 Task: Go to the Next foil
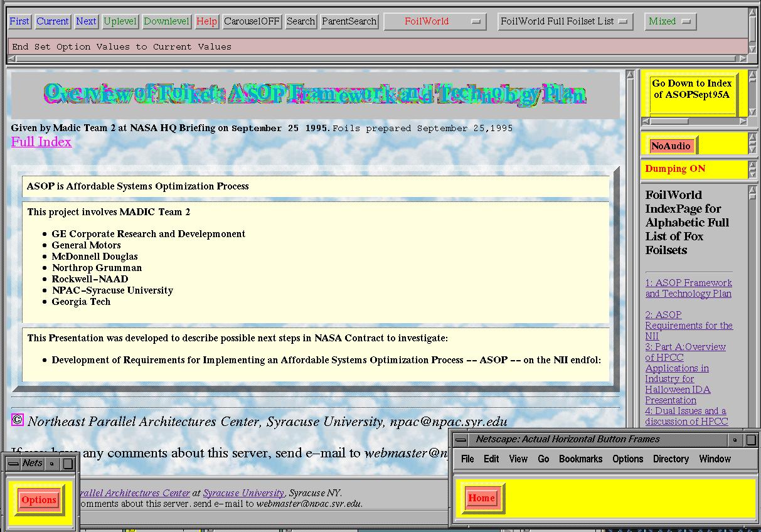tap(86, 21)
